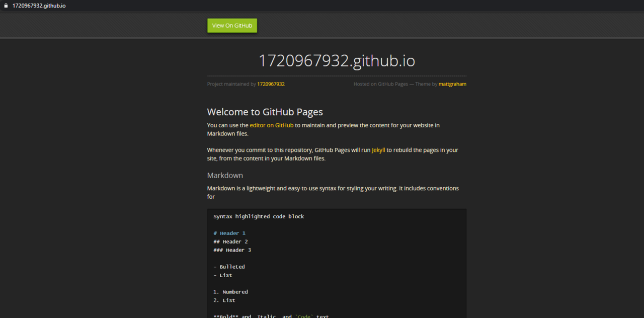Click "Hosted on GitHub Pages" text

click(381, 84)
